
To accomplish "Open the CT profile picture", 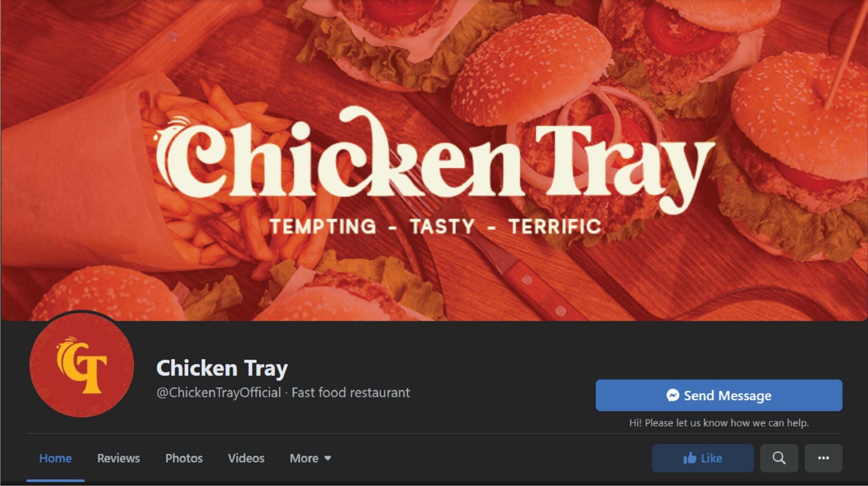I will [82, 365].
